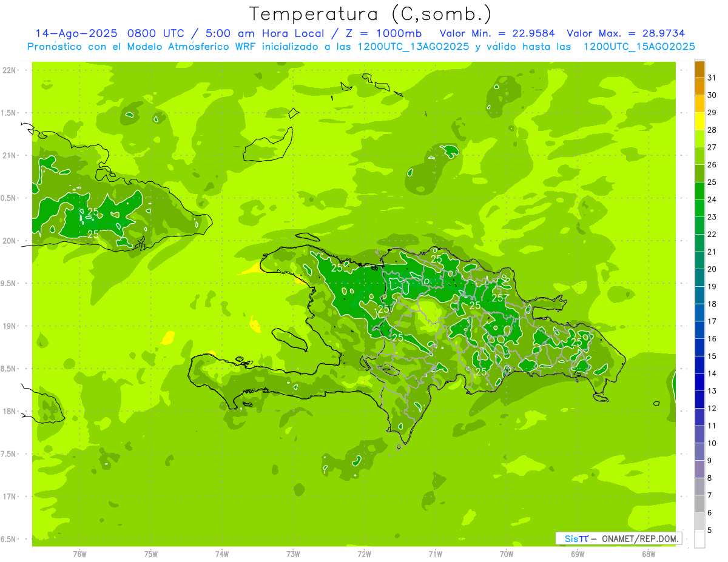
Task: Click the teal 19–20 colorbar swatch
Action: point(699,278)
